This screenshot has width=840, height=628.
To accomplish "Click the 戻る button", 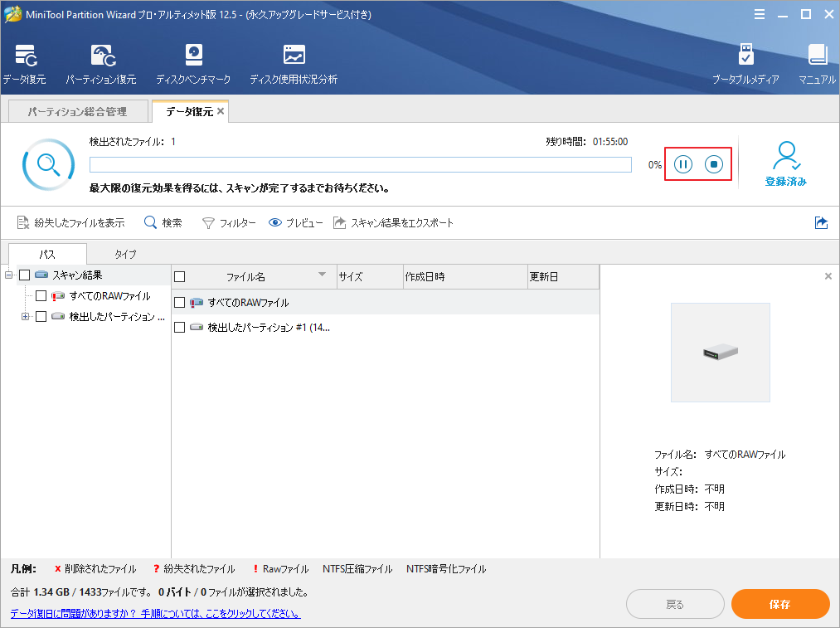I will tap(675, 605).
